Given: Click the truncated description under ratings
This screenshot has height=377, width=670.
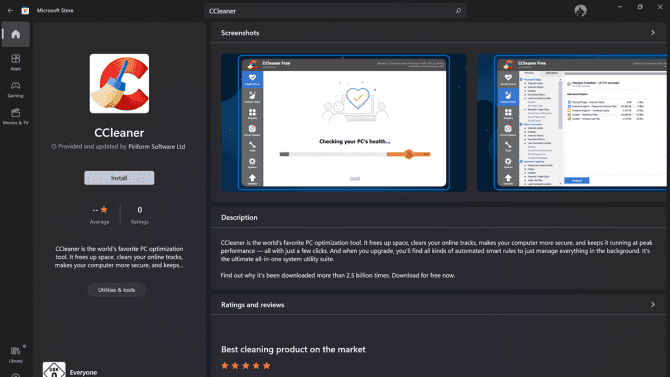Looking at the screenshot, I should pyautogui.click(x=119, y=257).
